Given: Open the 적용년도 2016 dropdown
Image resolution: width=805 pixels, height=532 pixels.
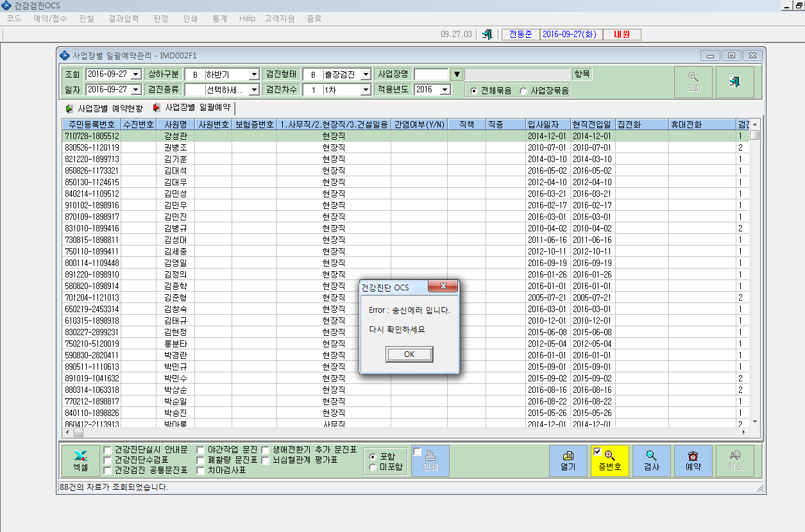Looking at the screenshot, I should click(x=446, y=90).
